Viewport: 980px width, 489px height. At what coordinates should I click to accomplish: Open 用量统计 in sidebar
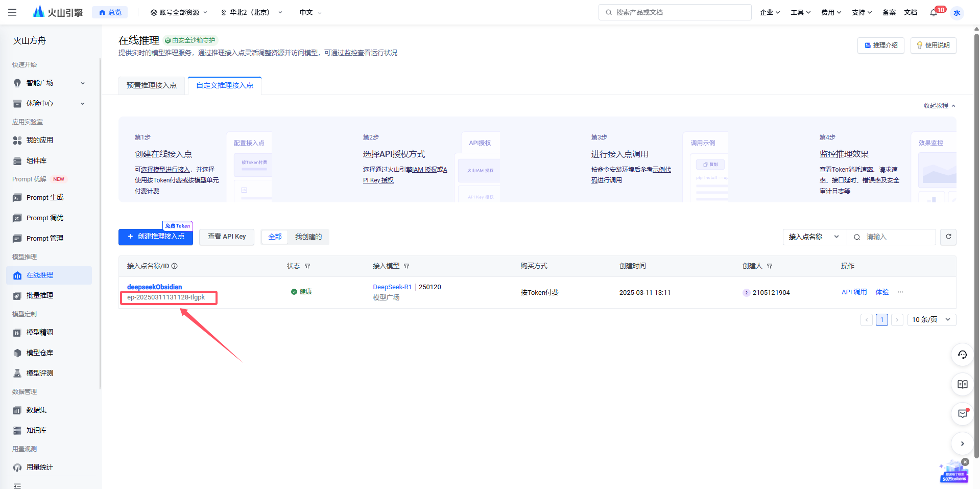(49, 467)
